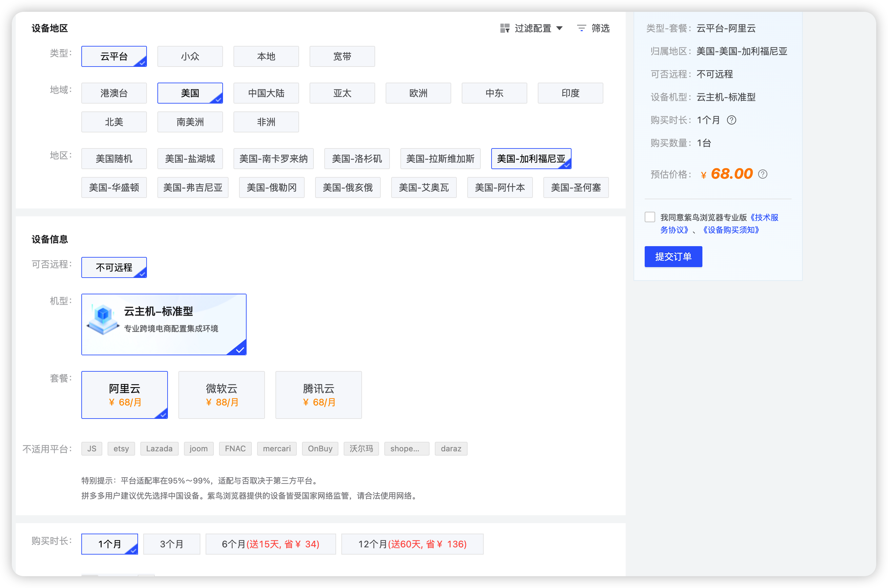888x588 pixels.
Task: Select the 微软云 88/月 plan
Action: coord(221,395)
